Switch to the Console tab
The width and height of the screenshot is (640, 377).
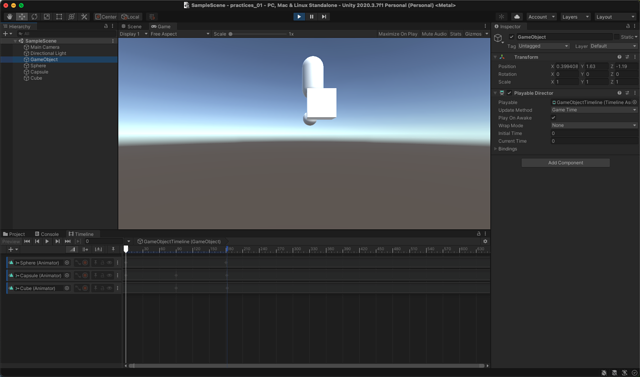pyautogui.click(x=47, y=234)
